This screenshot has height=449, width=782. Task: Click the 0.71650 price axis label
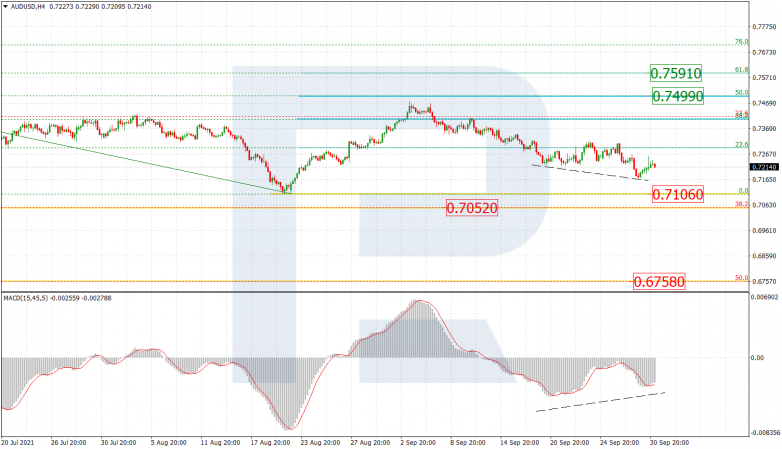[x=765, y=180]
